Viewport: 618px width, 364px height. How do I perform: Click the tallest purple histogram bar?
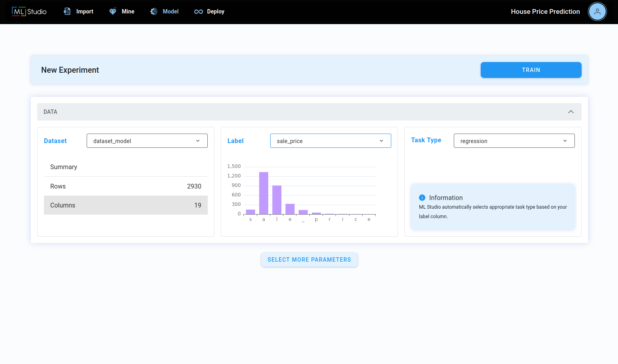pyautogui.click(x=264, y=193)
